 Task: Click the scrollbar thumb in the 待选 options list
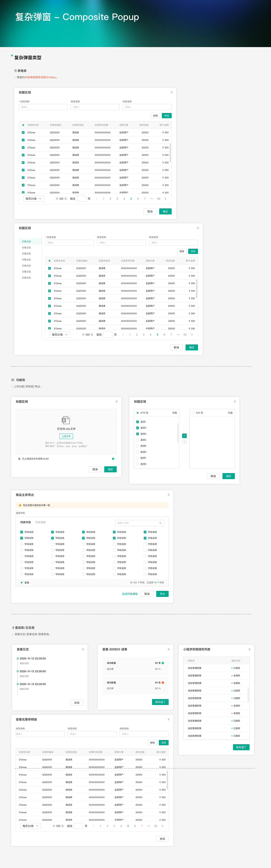coord(177,433)
